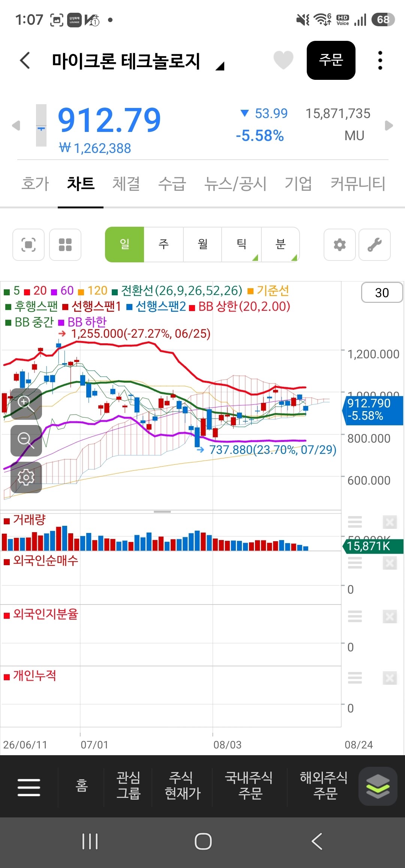Tap the 15,871K volume tag
Screen dimensions: 405x868
(373, 546)
